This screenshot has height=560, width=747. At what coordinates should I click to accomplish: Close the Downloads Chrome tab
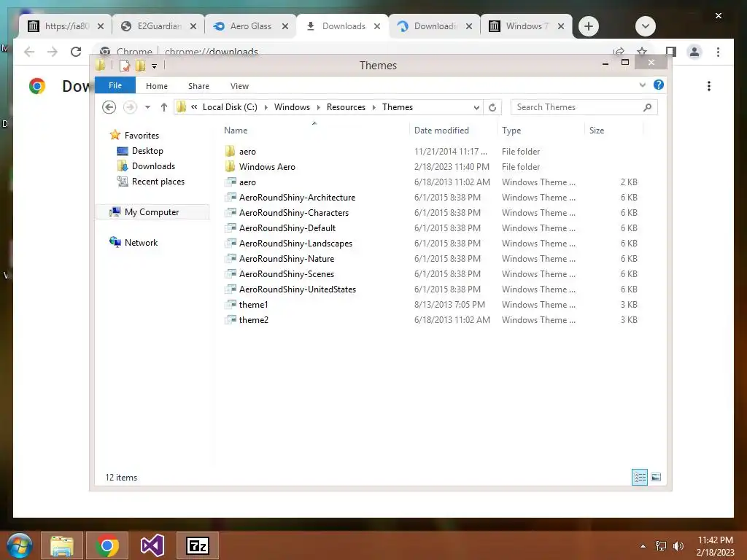[x=377, y=26]
